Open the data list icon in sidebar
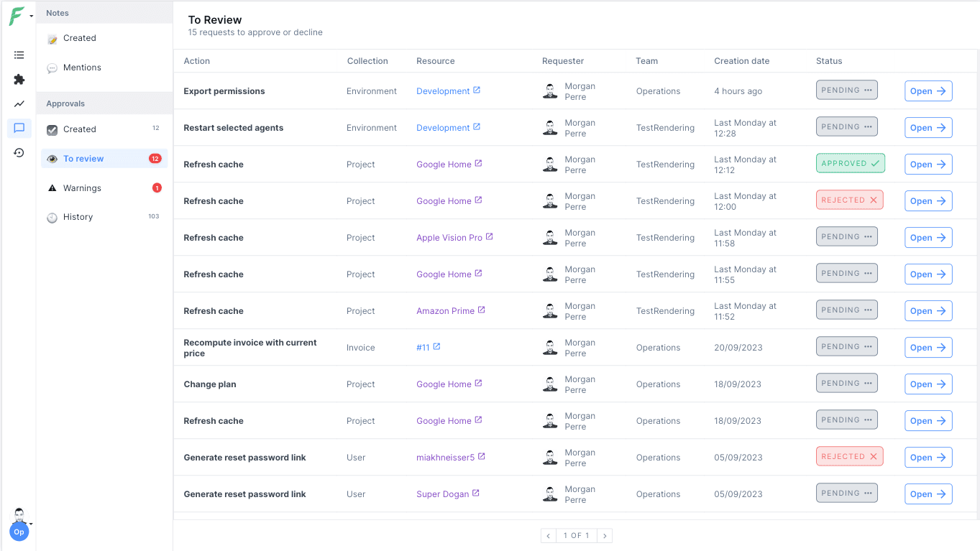The height and width of the screenshot is (551, 980). (x=19, y=55)
